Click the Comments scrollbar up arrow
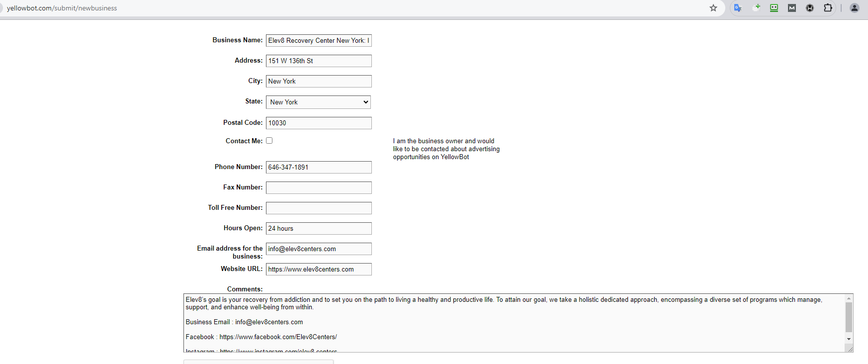The height and width of the screenshot is (364, 868). click(x=849, y=298)
